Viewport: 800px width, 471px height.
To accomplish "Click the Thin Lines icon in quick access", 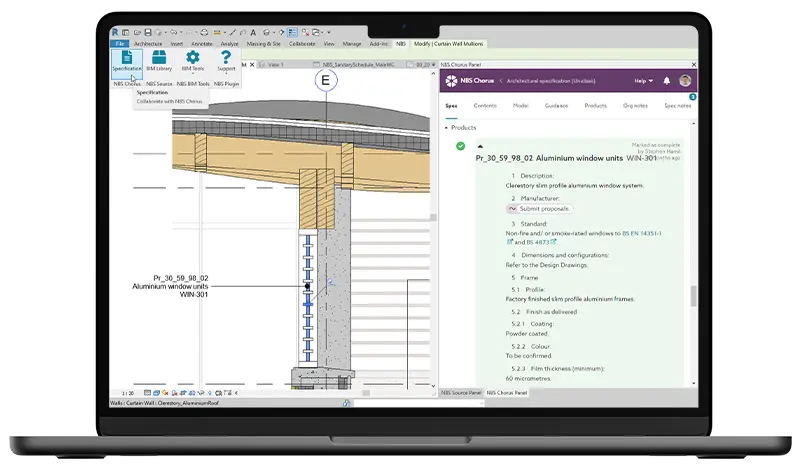I will 292,32.
